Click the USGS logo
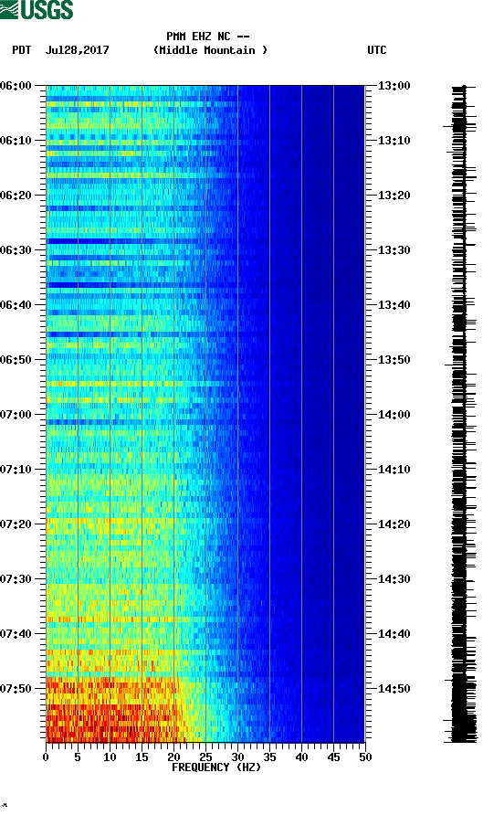 (37, 10)
